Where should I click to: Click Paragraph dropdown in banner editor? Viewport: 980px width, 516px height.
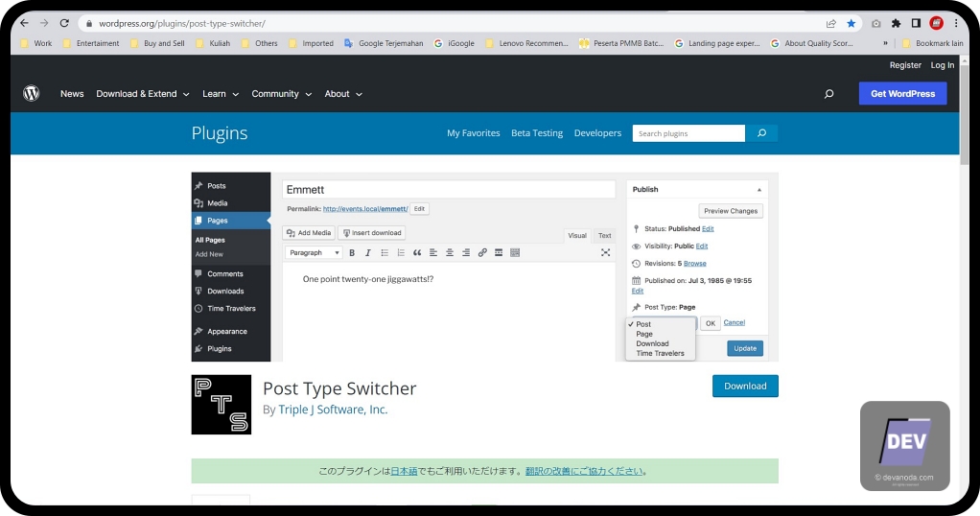tap(314, 252)
